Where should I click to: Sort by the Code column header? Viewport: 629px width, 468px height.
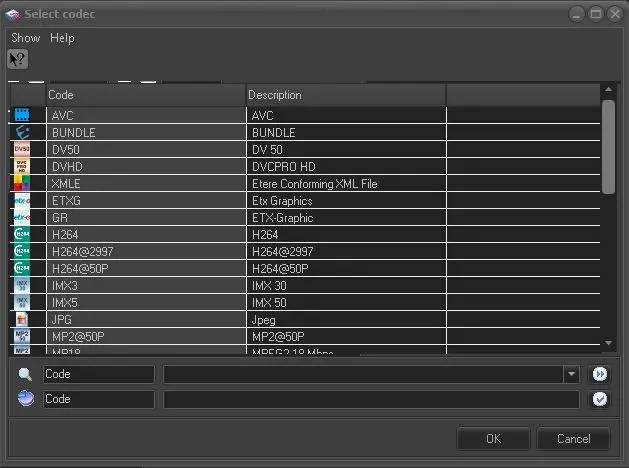(146, 95)
